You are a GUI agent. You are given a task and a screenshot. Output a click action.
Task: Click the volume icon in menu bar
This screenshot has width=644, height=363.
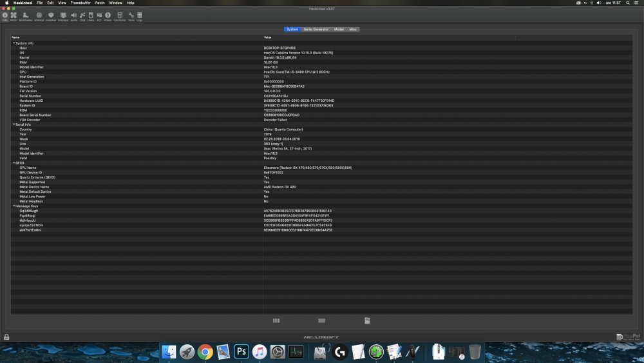(599, 3)
